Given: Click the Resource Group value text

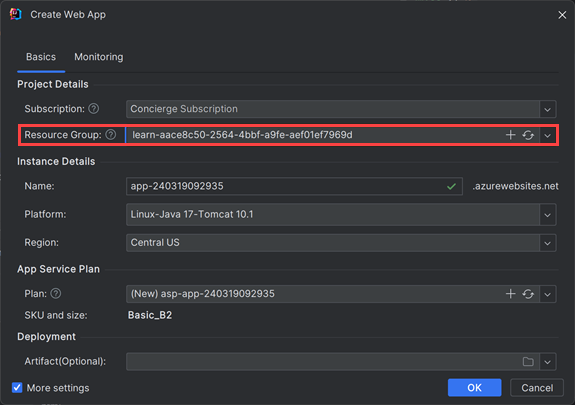Looking at the screenshot, I should [x=242, y=135].
